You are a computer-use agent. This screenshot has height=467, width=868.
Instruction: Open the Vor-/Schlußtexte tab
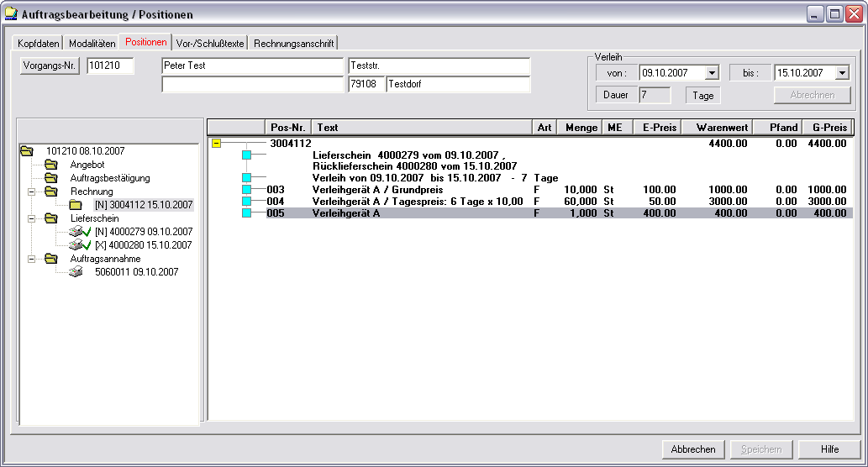(x=210, y=43)
